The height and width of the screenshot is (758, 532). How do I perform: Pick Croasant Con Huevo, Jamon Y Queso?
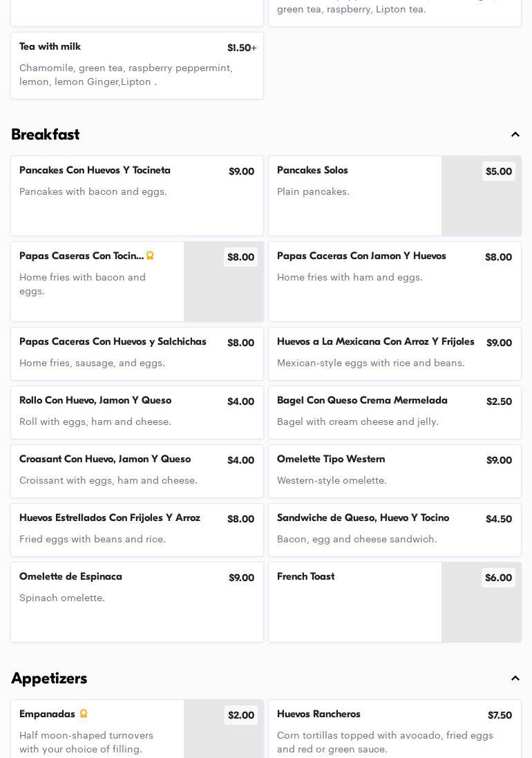click(137, 471)
